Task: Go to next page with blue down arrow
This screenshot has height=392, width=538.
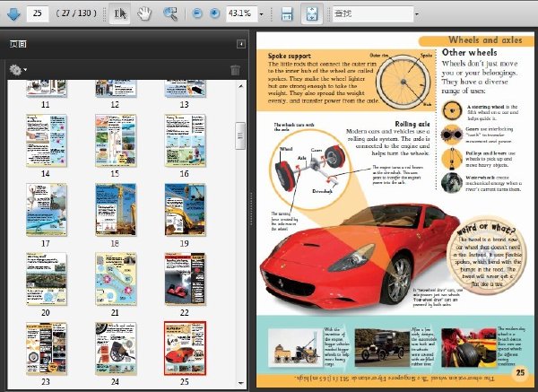Action: 13,14
